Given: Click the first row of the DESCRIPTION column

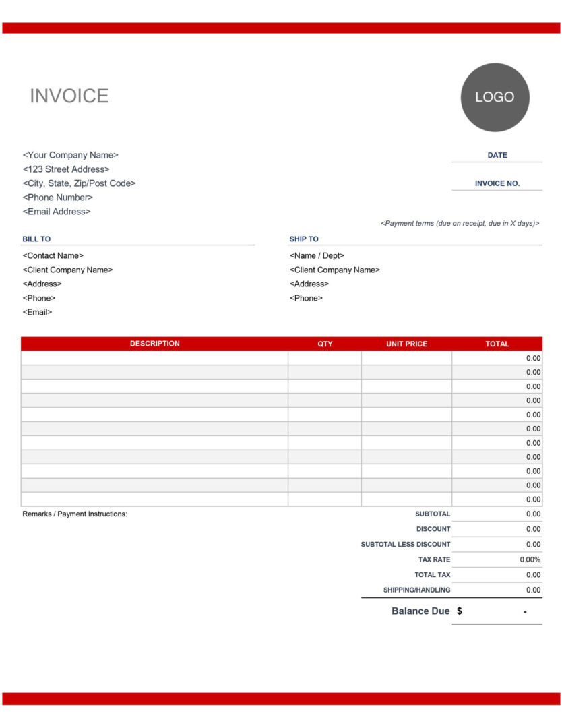Looking at the screenshot, I should pyautogui.click(x=154, y=358).
